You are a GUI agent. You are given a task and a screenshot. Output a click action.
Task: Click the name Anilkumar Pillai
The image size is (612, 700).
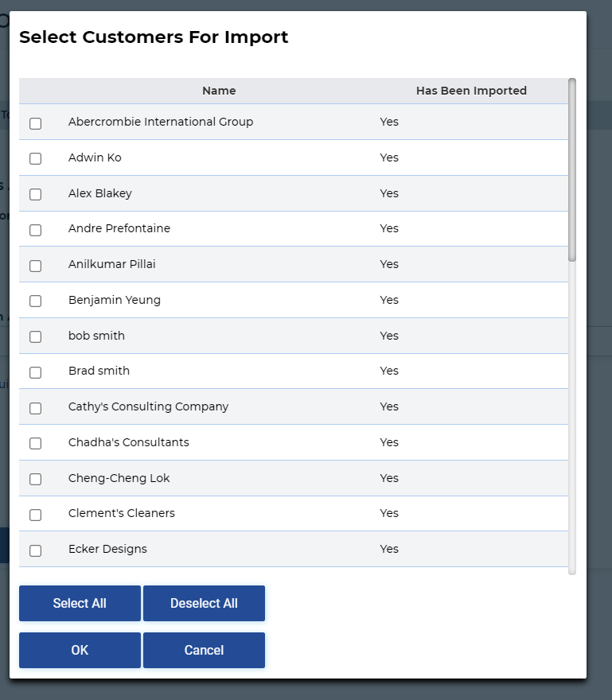[112, 264]
